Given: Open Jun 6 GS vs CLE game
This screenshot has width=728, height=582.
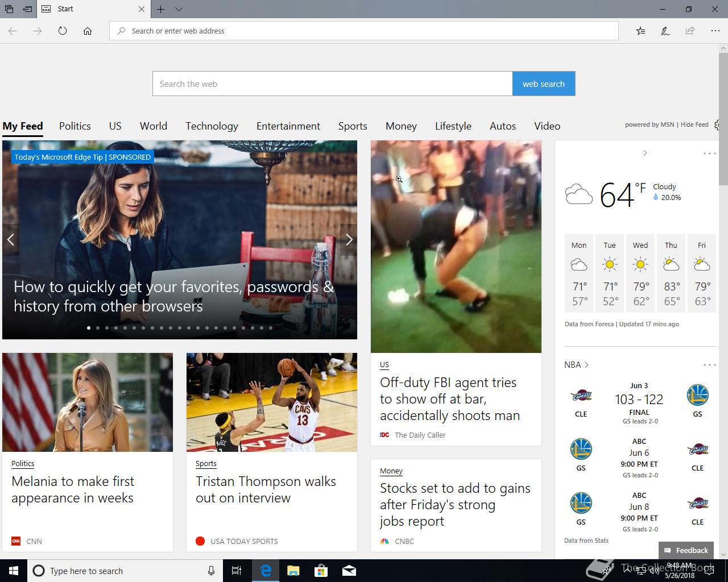Looking at the screenshot, I should [639, 458].
